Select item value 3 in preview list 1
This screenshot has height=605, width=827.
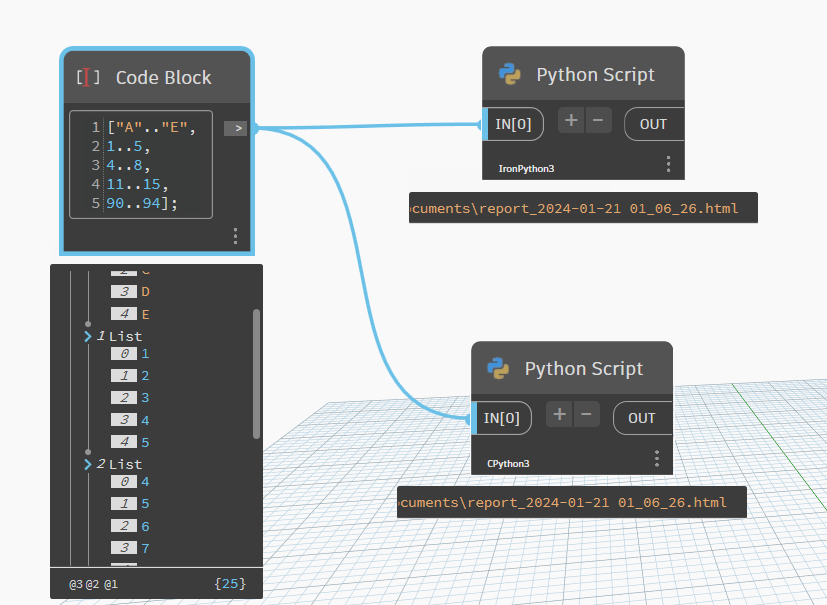(x=145, y=398)
